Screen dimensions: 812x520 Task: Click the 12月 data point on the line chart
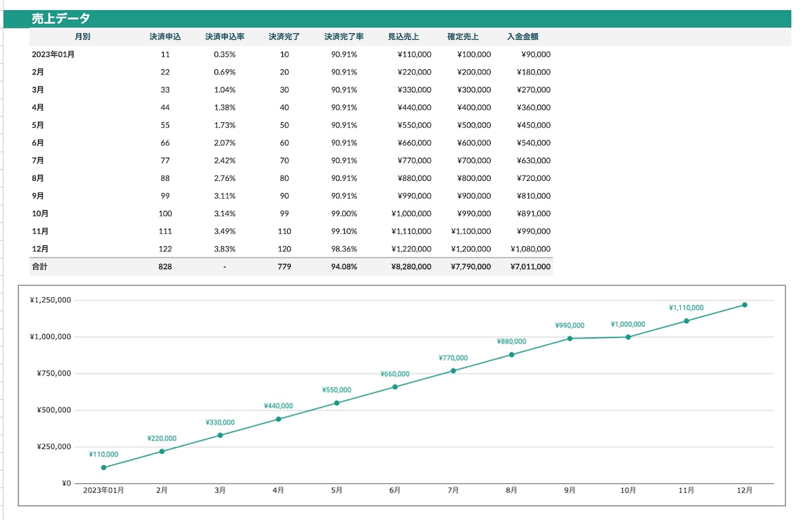coord(745,305)
